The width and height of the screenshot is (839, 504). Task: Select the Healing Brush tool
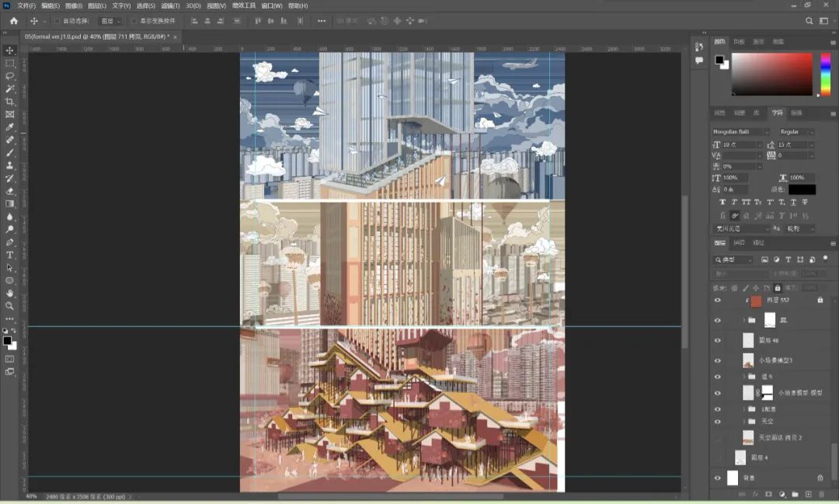click(x=9, y=140)
